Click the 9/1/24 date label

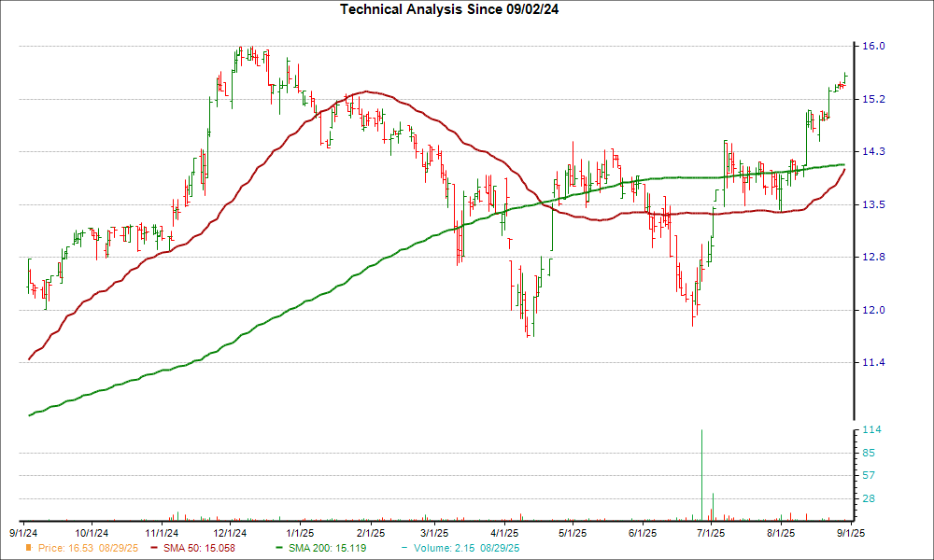click(x=24, y=533)
